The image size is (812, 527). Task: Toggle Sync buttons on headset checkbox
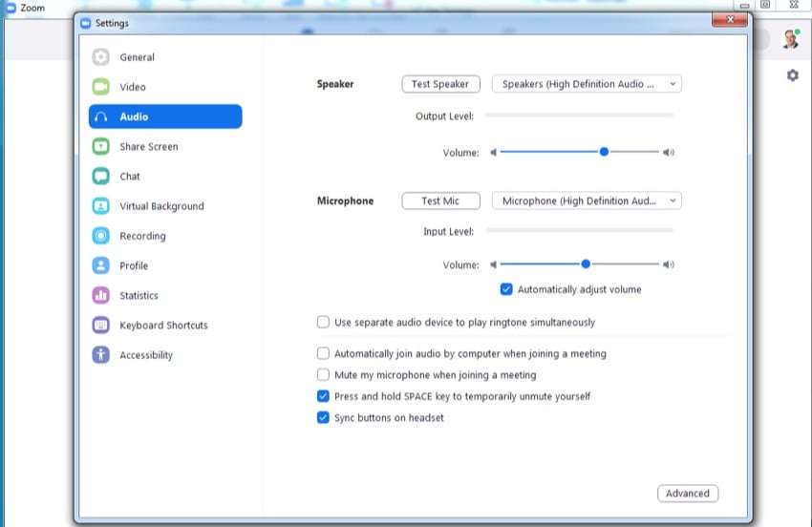(x=324, y=417)
